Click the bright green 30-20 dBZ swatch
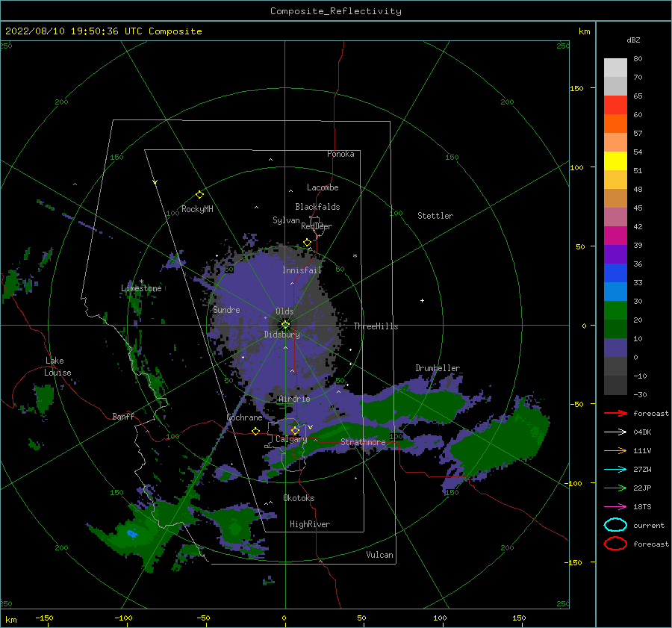 (x=615, y=310)
